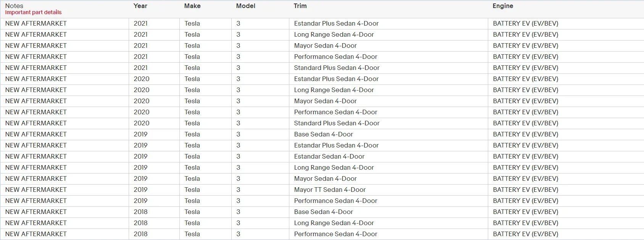Image resolution: width=644 pixels, height=240 pixels.
Task: Select the 2018 Long Range Sedan 4-Door trim
Action: point(334,223)
